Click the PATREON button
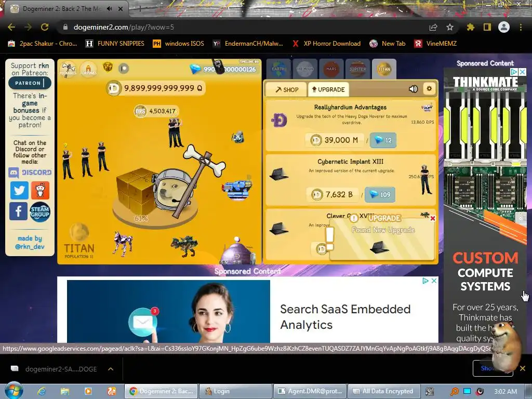The height and width of the screenshot is (399, 532). (30, 83)
